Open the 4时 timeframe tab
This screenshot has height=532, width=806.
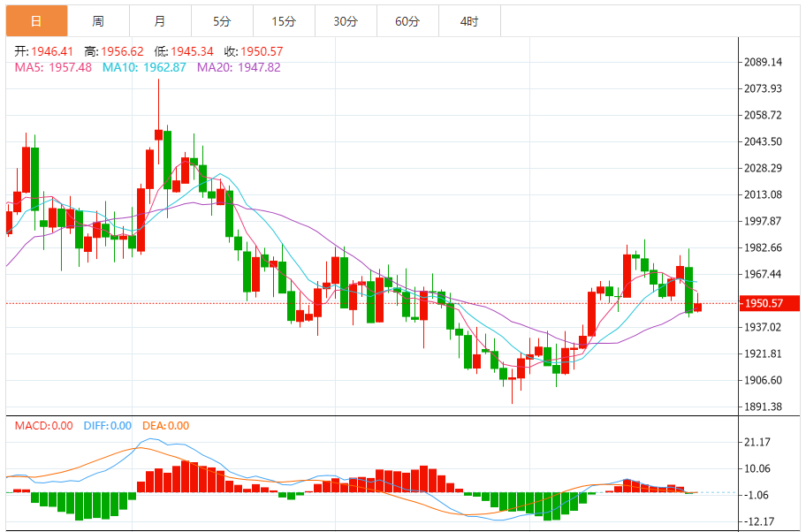tap(469, 21)
